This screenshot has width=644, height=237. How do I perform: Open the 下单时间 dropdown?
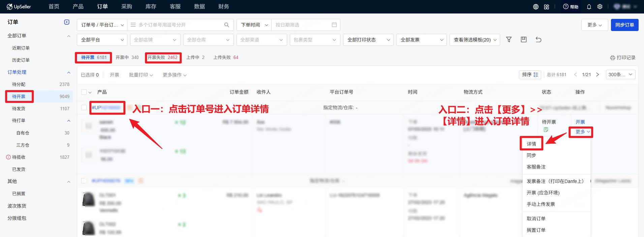[x=254, y=25]
